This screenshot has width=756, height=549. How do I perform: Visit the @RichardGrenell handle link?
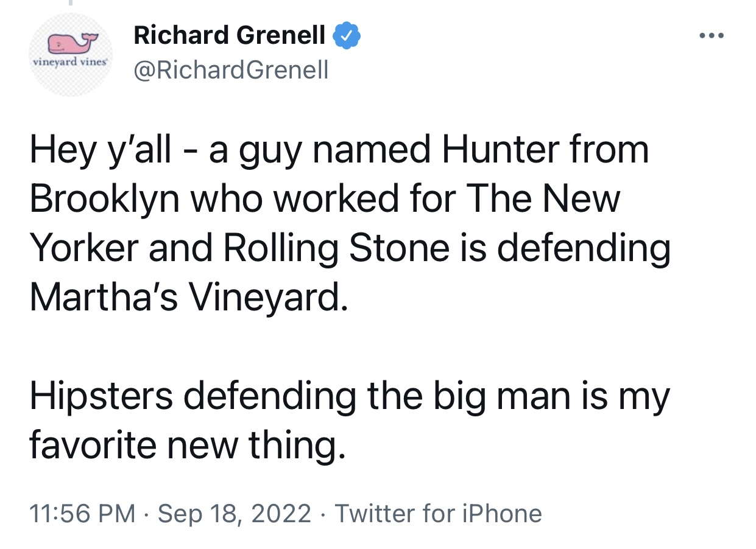[x=231, y=71]
